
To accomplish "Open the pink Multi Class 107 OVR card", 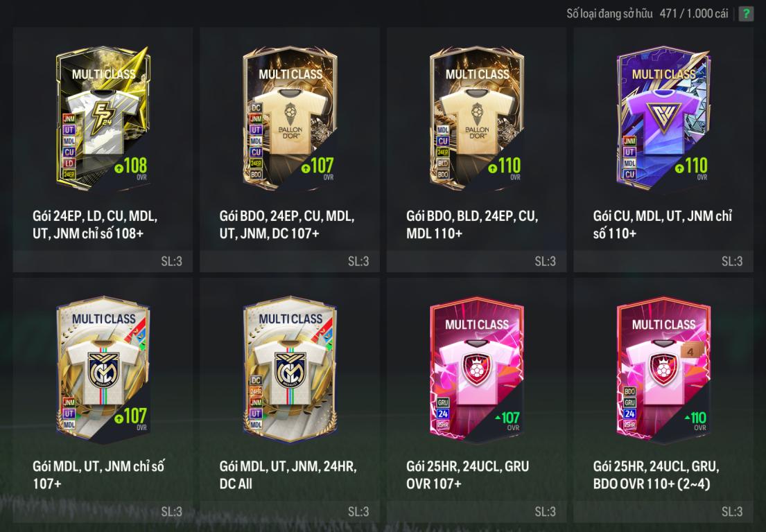I will (477, 369).
